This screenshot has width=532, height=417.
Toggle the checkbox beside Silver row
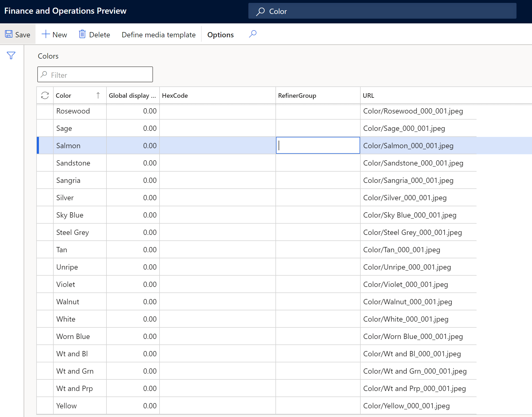tap(44, 197)
